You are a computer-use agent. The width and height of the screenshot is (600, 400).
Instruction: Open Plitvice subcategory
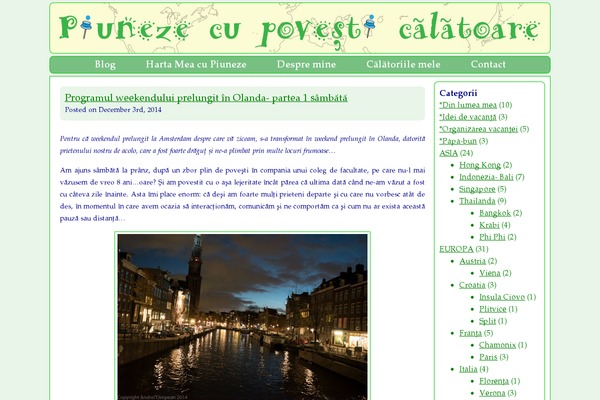click(x=493, y=309)
